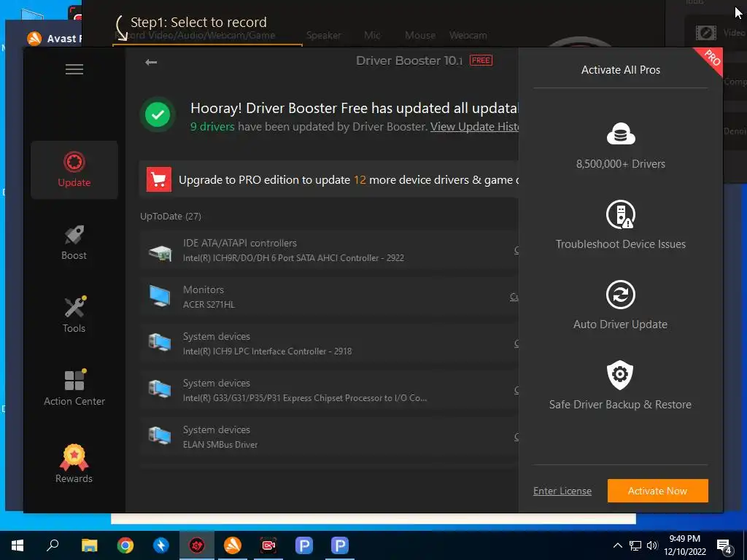Viewport: 747px width, 560px height.
Task: Launch Google Chrome from taskbar
Action: (x=125, y=545)
